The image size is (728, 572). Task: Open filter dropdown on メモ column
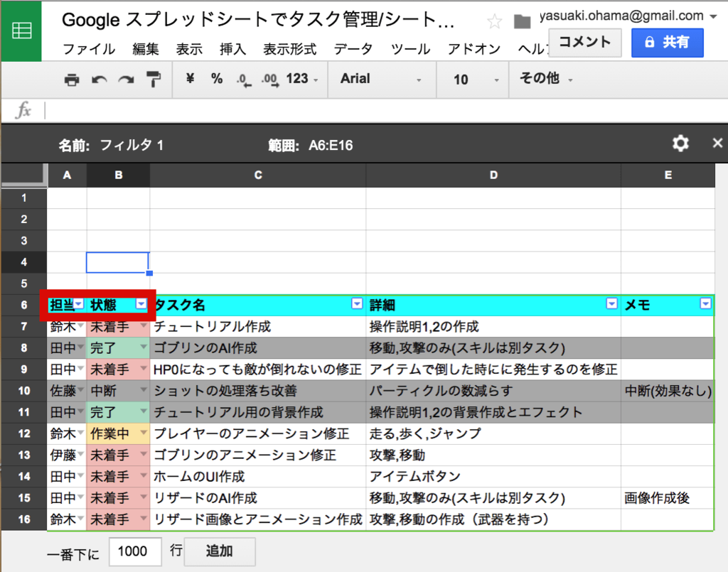point(706,303)
